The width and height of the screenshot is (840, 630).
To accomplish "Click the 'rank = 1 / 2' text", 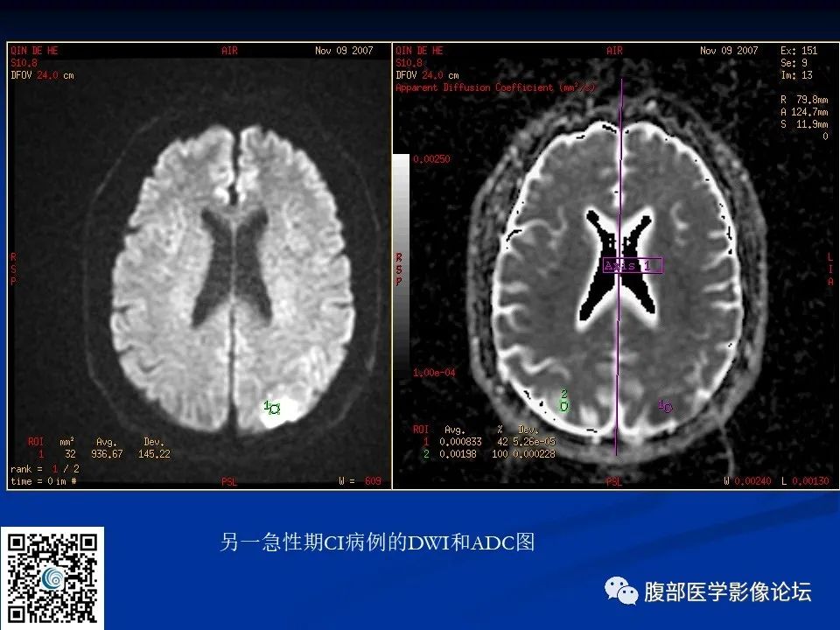I will coord(45,469).
